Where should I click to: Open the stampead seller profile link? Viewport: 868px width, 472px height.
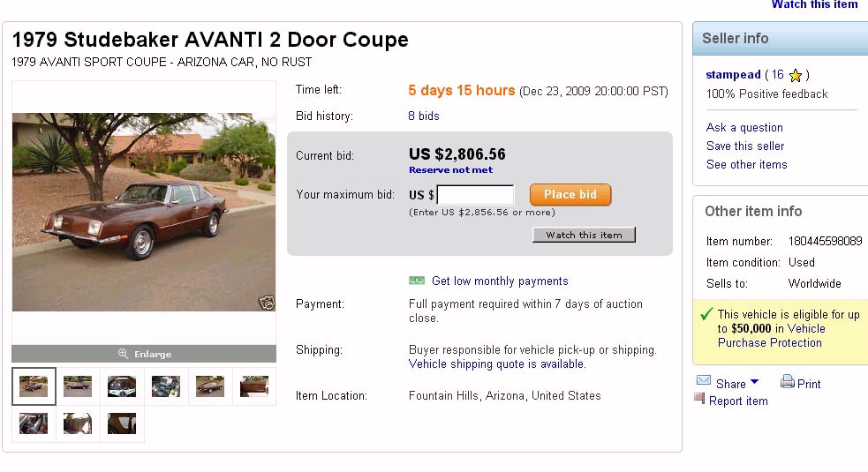733,75
